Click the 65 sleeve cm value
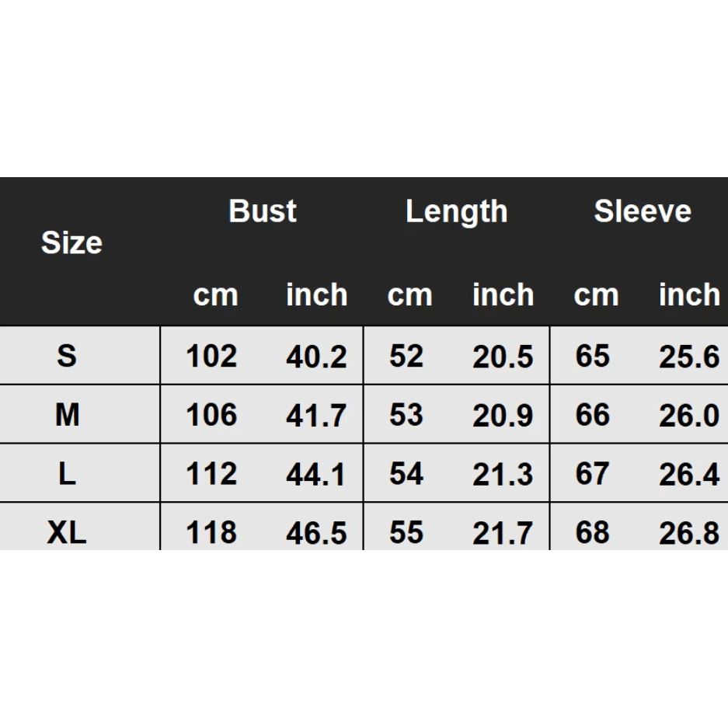Screen dimensions: 728x728 click(593, 356)
